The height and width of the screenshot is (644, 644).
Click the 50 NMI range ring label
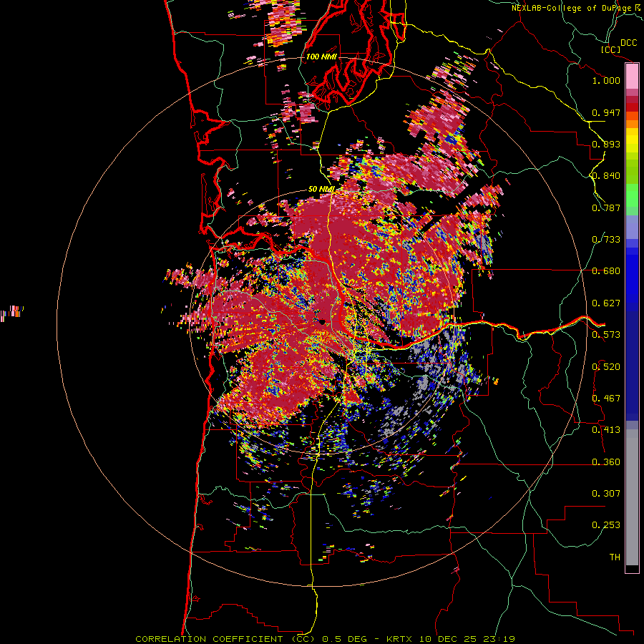[321, 189]
